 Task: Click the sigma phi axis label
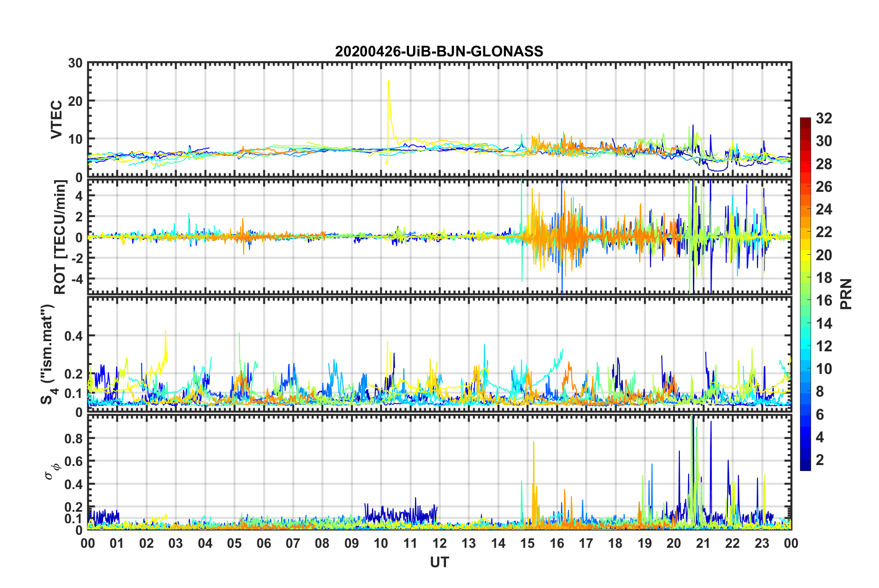point(53,471)
